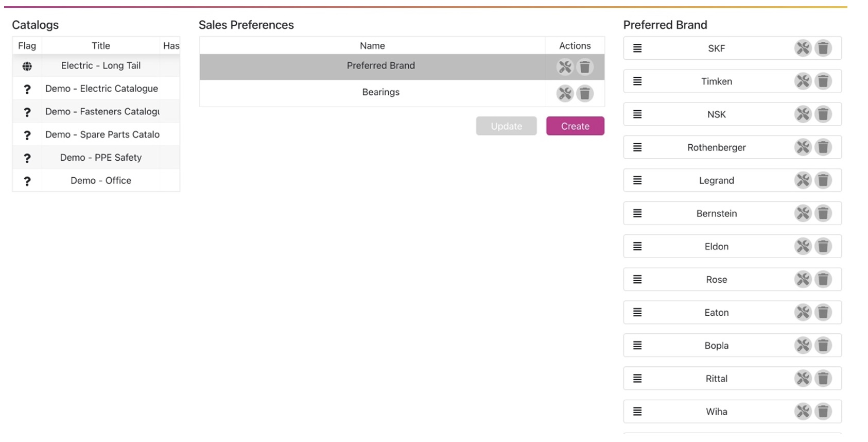This screenshot has height=442, width=868.
Task: Click the Rothenberger row reorder handle
Action: (637, 147)
